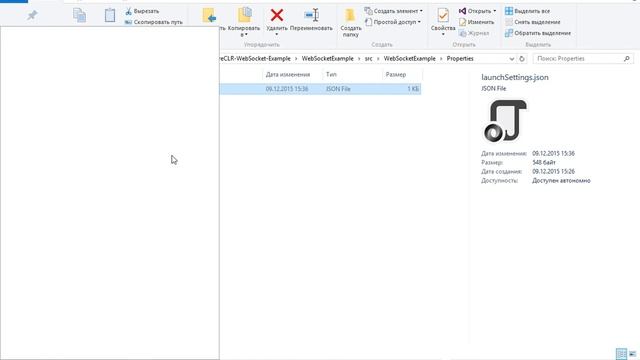640x360 pixels.
Task: Click Доступен автономно availability value
Action: (561, 180)
